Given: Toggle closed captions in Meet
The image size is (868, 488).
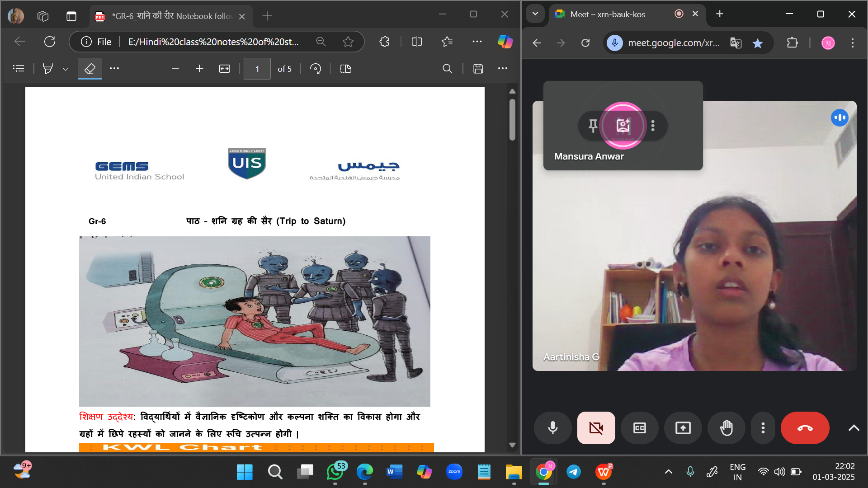Looking at the screenshot, I should (639, 427).
